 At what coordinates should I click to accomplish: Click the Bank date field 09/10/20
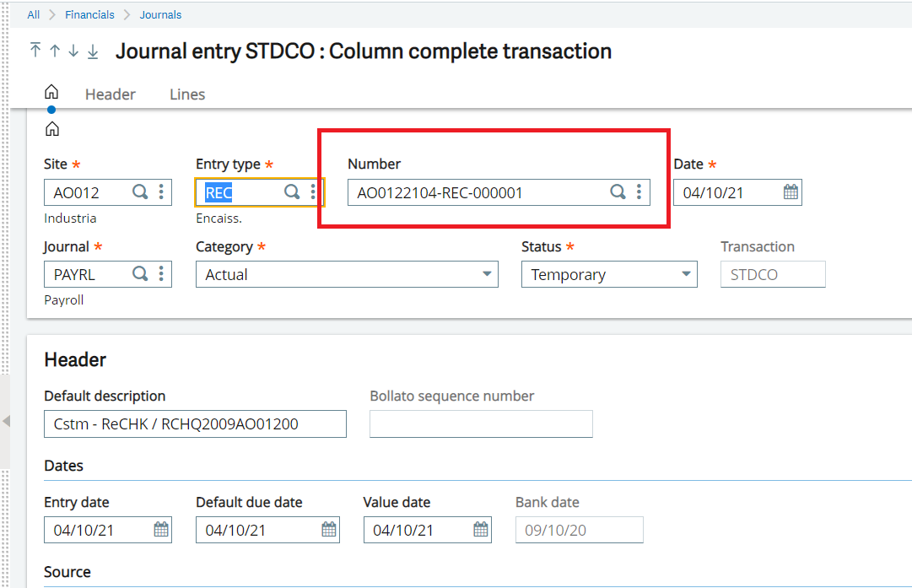[x=580, y=530]
